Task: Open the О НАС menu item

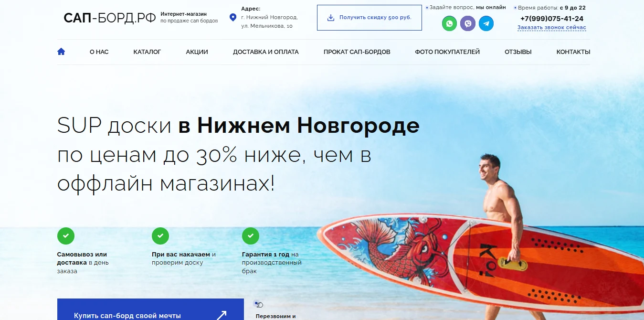Action: pyautogui.click(x=99, y=52)
